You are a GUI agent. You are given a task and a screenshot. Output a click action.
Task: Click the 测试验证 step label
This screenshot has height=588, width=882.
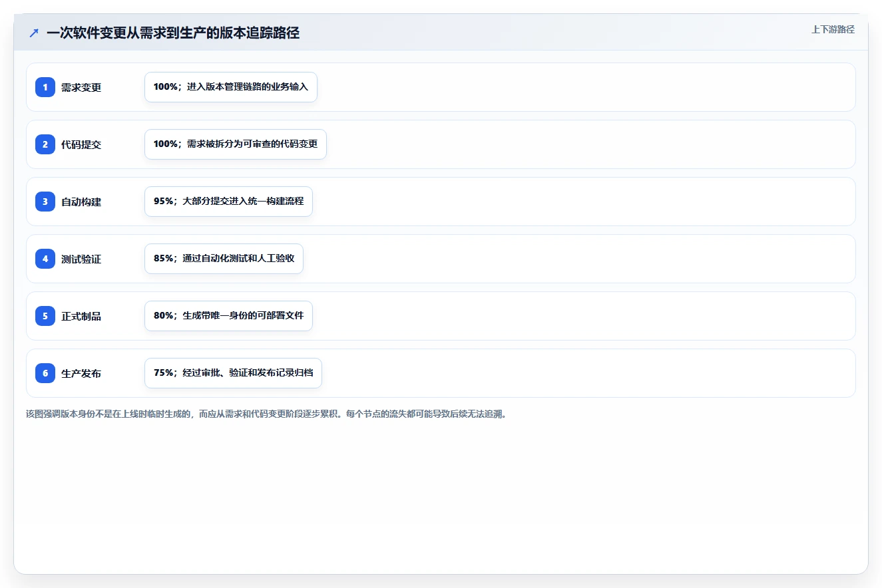pos(81,259)
